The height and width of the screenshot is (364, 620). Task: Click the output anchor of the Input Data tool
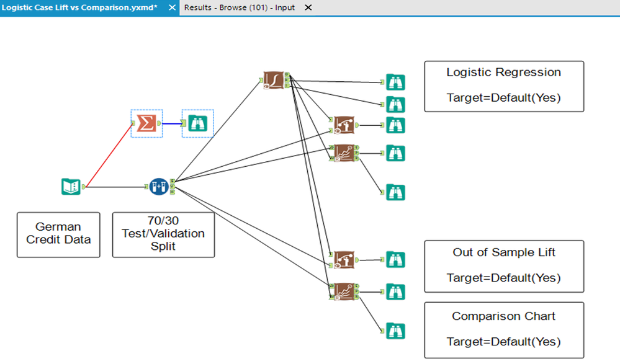[83, 187]
